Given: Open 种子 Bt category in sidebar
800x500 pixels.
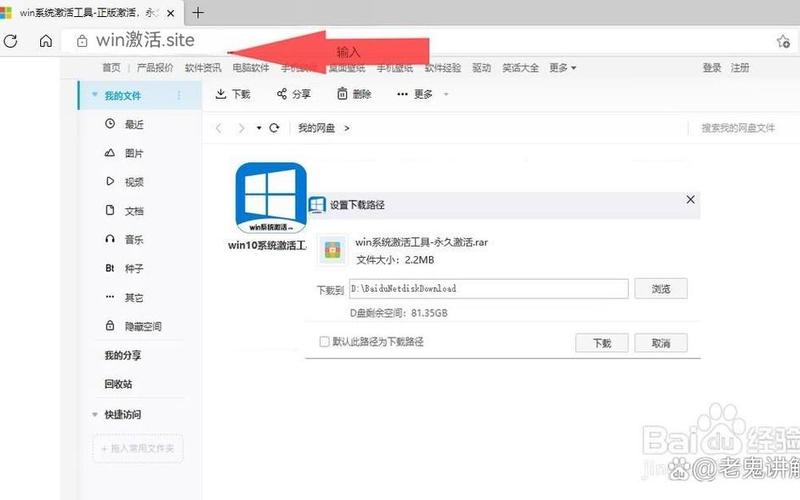Looking at the screenshot, I should click(124, 268).
